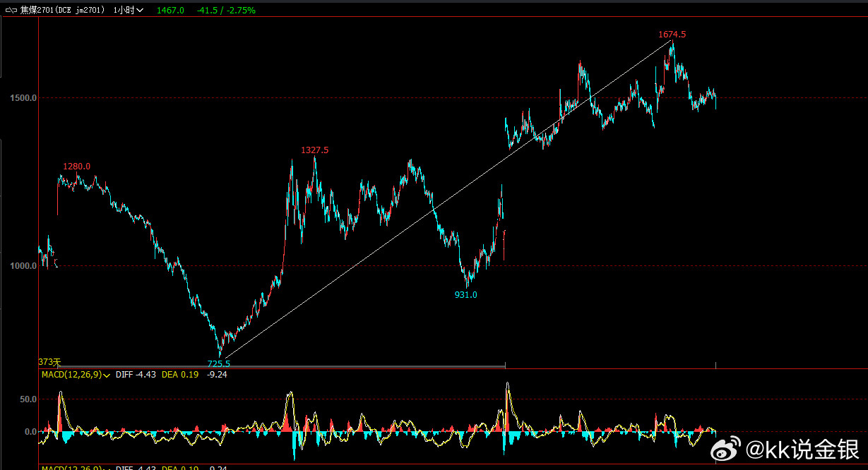Click the gray horizontal chart scrollbar
The image size is (868, 470).
tap(272, 366)
